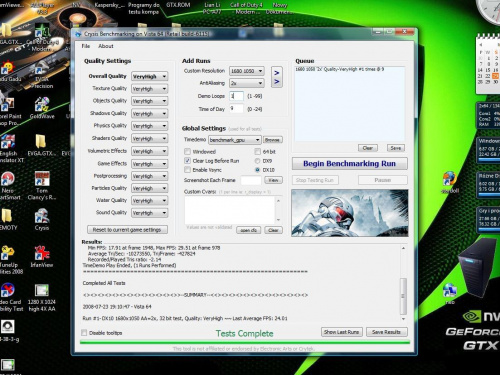This screenshot has width=500, height=375.
Task: Open the Call of Duty 4 shortcut above Gadu Gadu
Action: [42, 38]
